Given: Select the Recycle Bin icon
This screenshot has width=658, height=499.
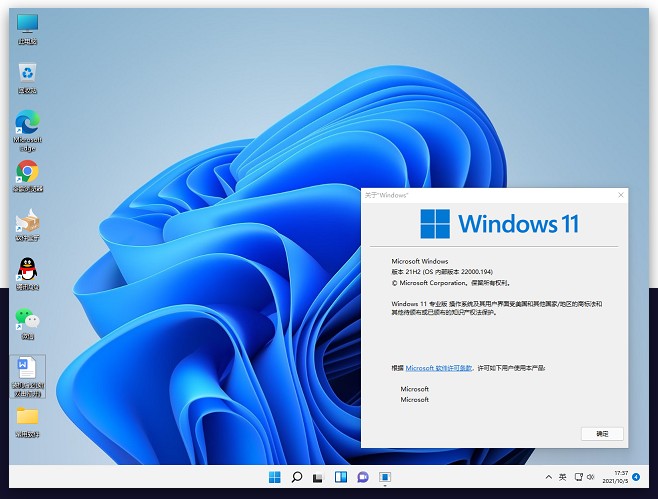Looking at the screenshot, I should click(27, 74).
